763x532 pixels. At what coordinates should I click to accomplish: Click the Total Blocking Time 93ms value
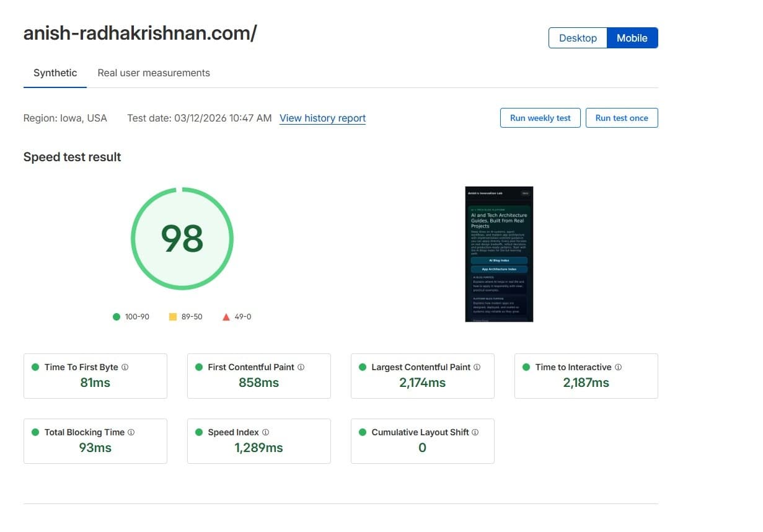(x=95, y=448)
